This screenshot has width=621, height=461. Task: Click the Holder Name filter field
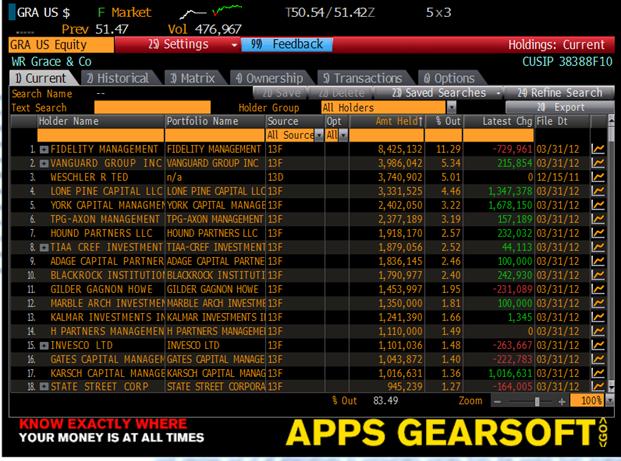[101, 135]
